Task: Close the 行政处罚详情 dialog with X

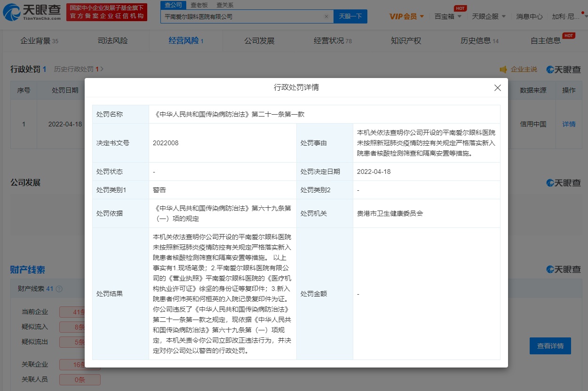Action: pos(498,88)
